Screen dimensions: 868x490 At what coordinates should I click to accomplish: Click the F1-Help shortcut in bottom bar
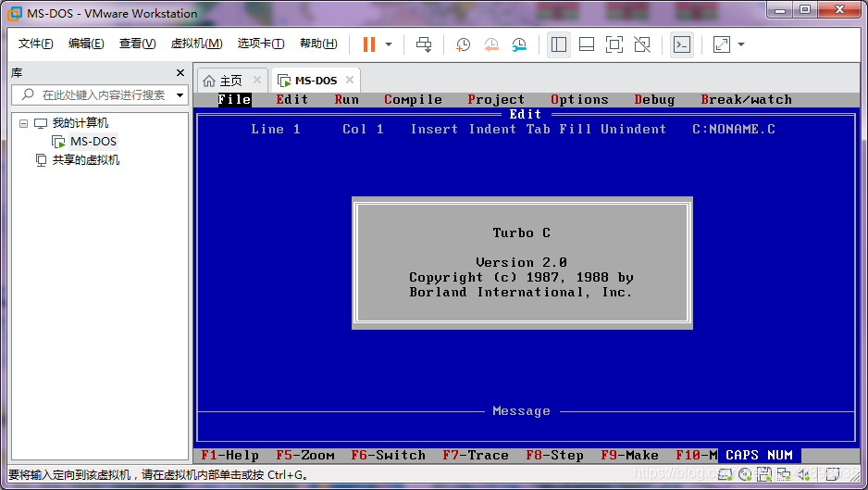229,455
